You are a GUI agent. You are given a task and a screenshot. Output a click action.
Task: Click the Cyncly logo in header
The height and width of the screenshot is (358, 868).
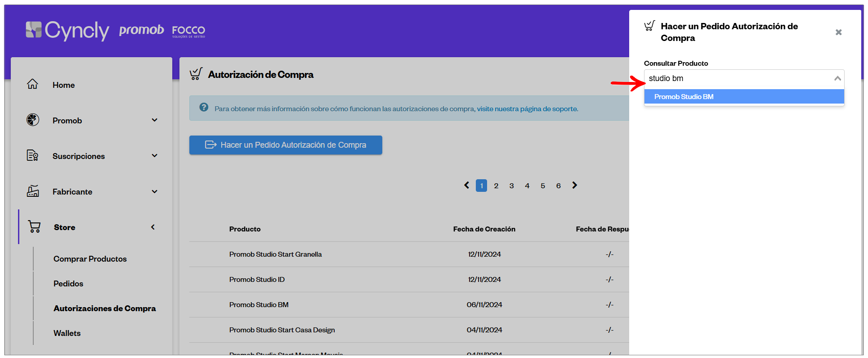click(67, 30)
